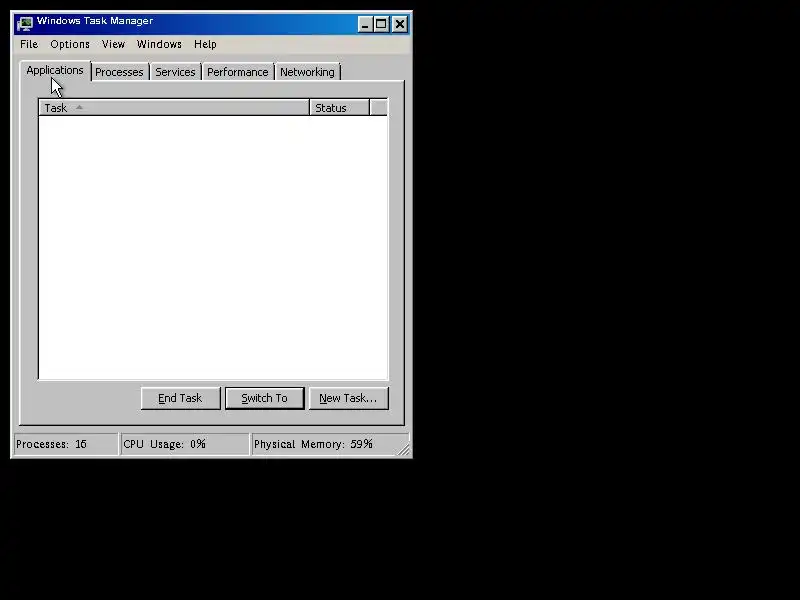
Task: Click the Task Manager title bar icon
Action: tap(24, 23)
